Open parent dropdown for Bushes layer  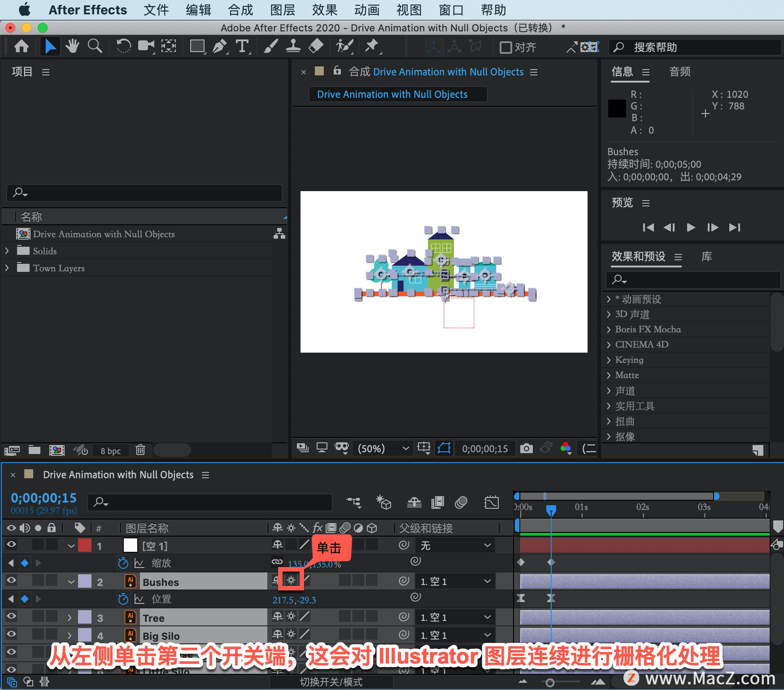pos(455,581)
